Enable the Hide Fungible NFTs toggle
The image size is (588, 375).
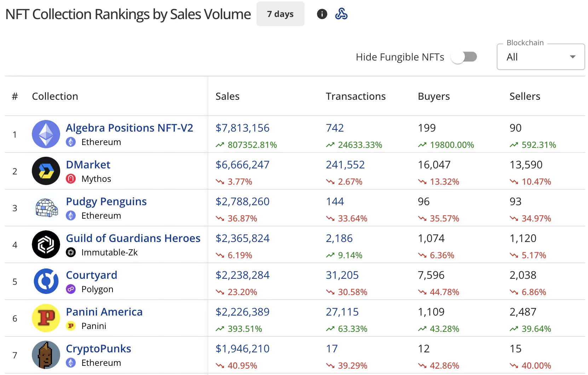coord(464,57)
